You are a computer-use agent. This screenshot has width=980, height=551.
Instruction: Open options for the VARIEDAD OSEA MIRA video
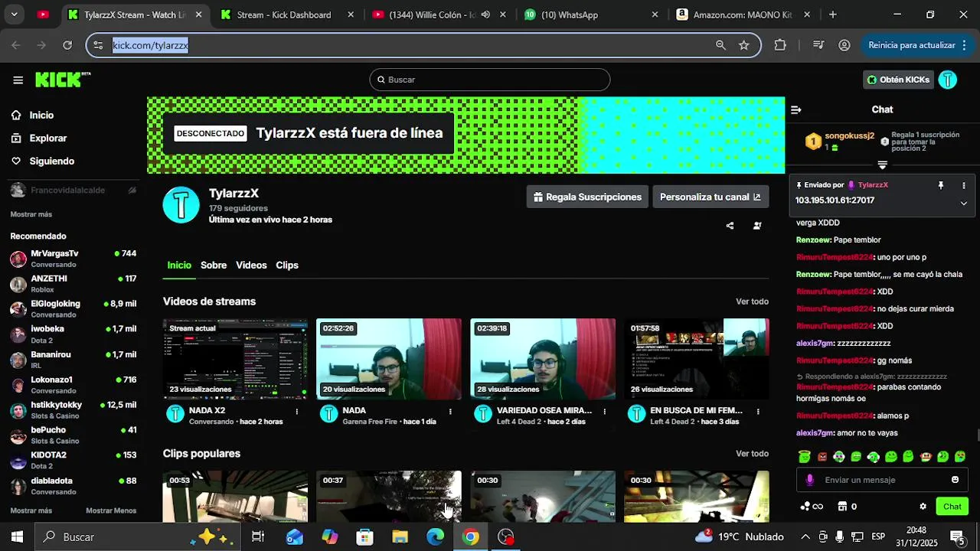605,412
